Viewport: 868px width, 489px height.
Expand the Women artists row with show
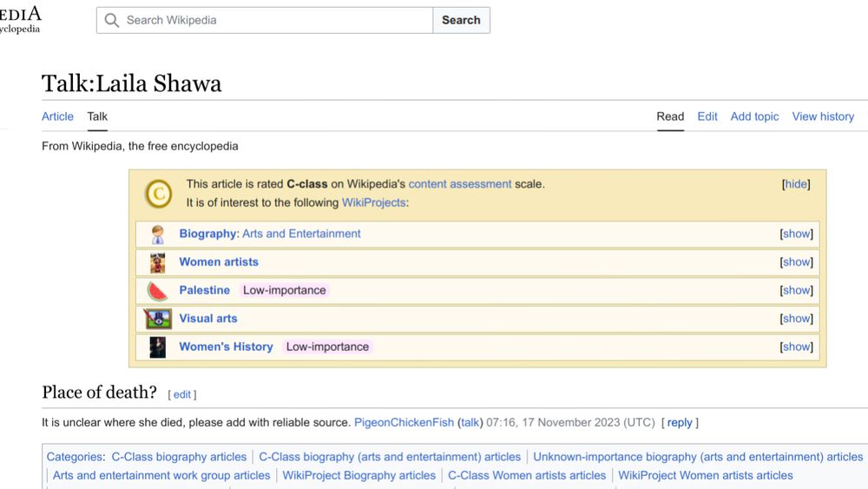tap(797, 262)
